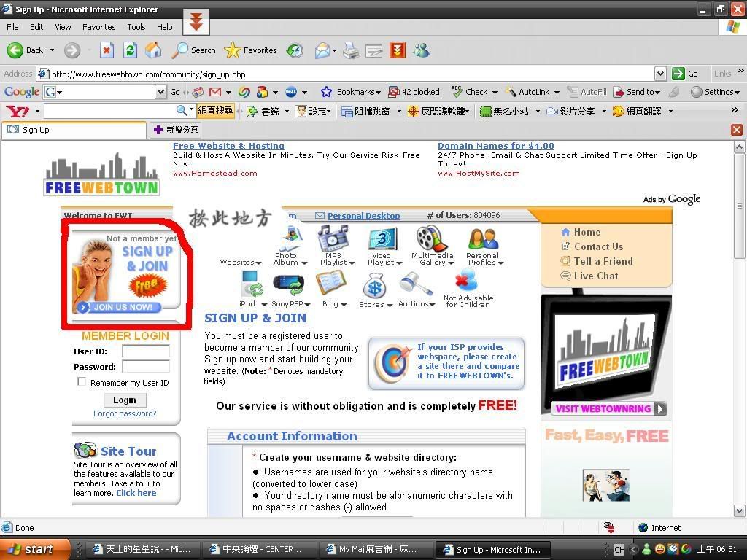Click the User ID input field
Screen dimensions: 747x560
tap(146, 351)
